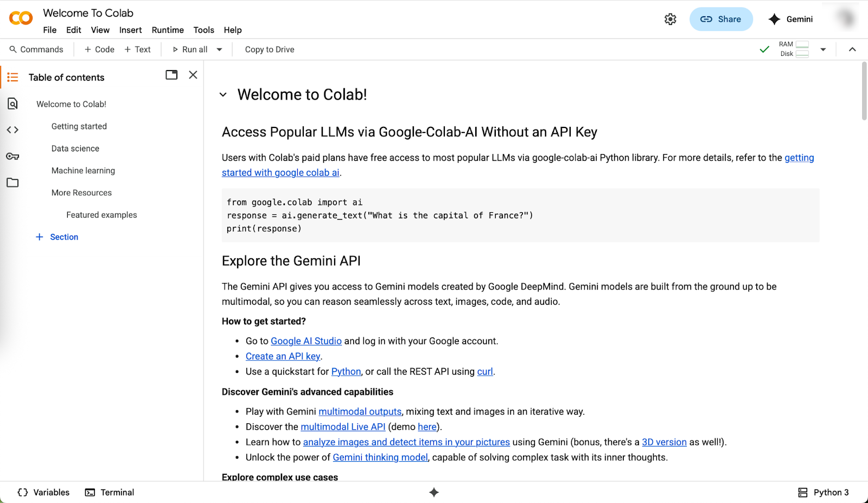The height and width of the screenshot is (503, 868).
Task: Open the Gemini thinking model link
Action: [380, 457]
